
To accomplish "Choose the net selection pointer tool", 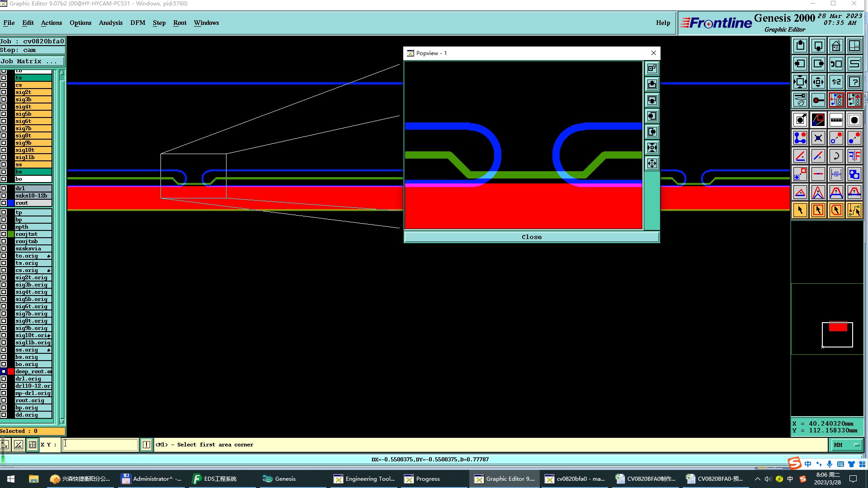I will click(x=854, y=210).
